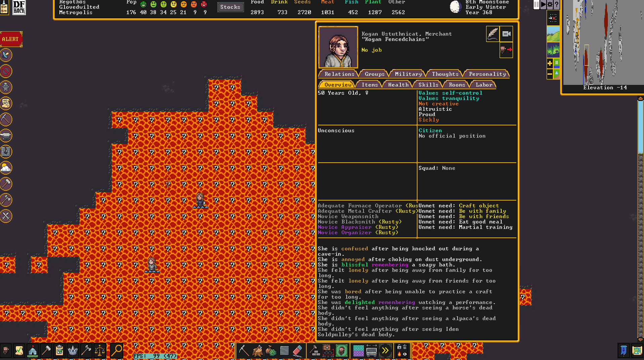
Task: Zoom out with the minus button
Action: (x=550, y=74)
